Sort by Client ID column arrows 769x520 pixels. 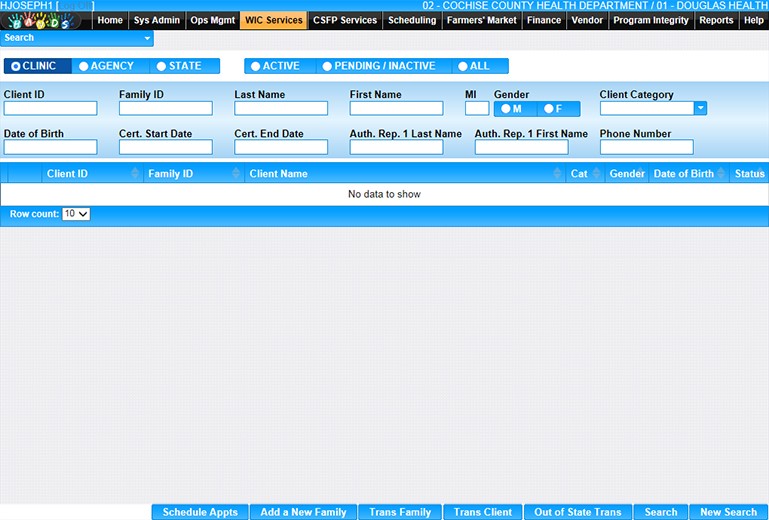coord(135,174)
